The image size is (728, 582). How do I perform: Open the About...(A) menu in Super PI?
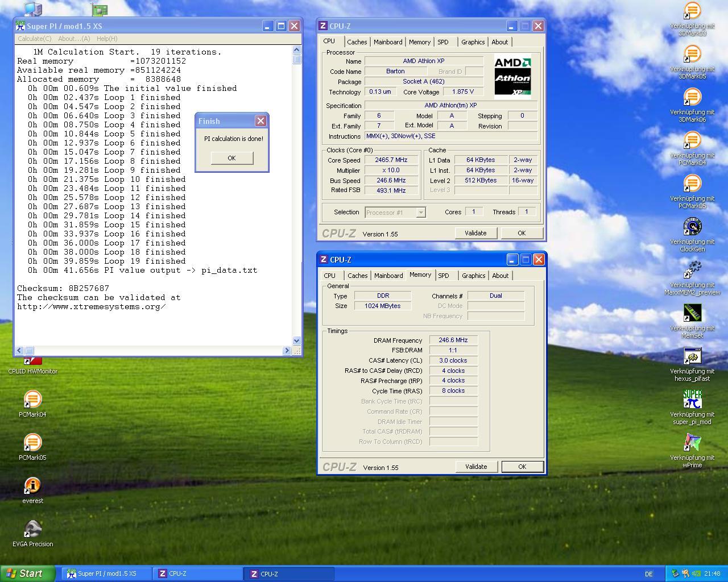pyautogui.click(x=74, y=39)
